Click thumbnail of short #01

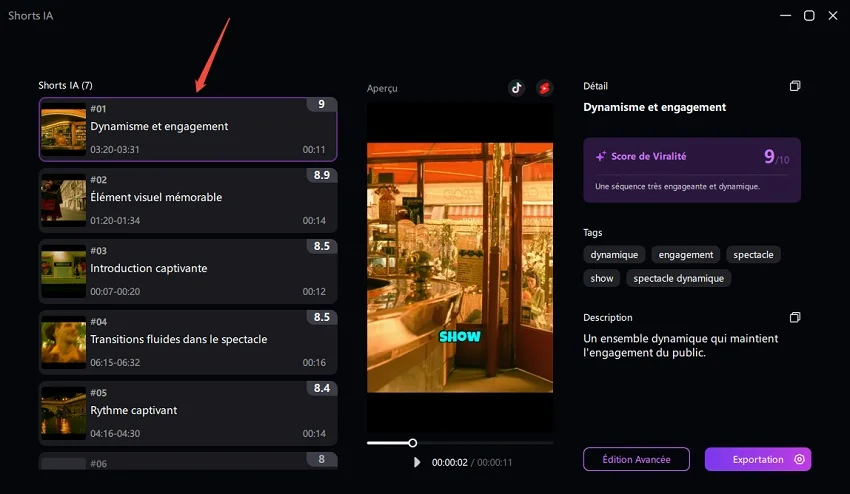click(x=63, y=130)
